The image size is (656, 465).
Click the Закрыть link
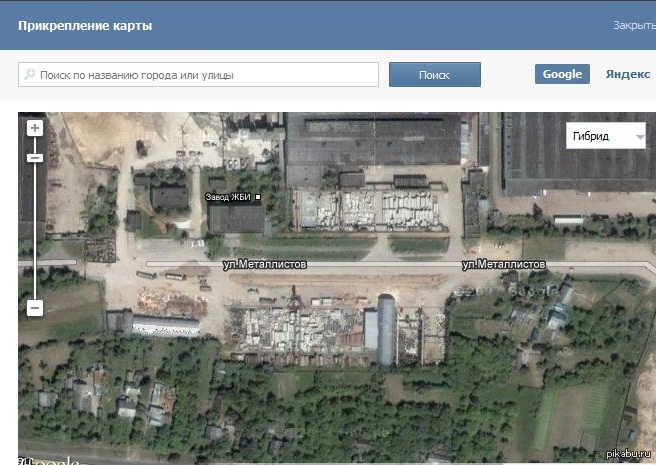pos(634,25)
